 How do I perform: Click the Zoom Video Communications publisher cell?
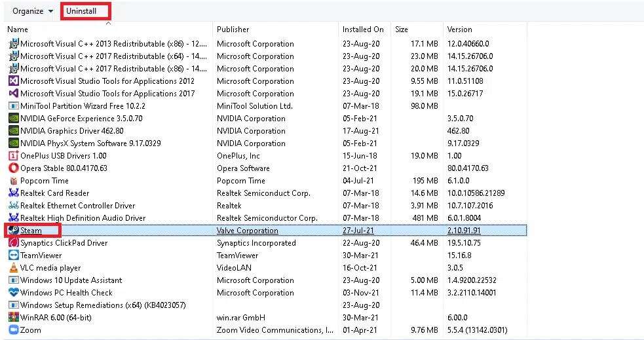click(275, 330)
